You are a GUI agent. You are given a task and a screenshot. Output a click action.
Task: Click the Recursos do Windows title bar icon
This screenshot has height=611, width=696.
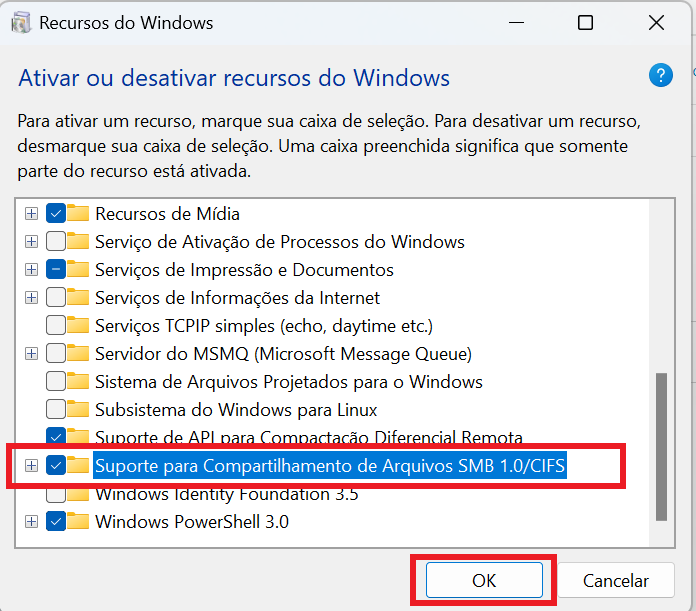click(x=21, y=23)
